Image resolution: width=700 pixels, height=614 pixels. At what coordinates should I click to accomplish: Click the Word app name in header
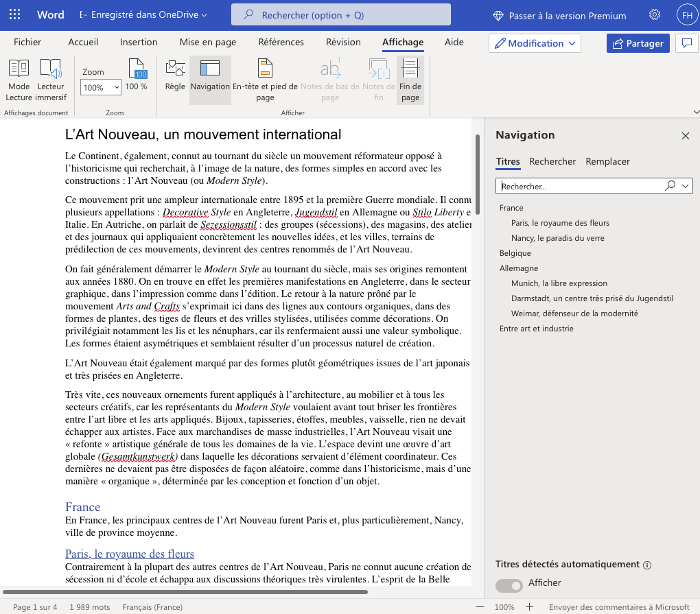(x=51, y=14)
